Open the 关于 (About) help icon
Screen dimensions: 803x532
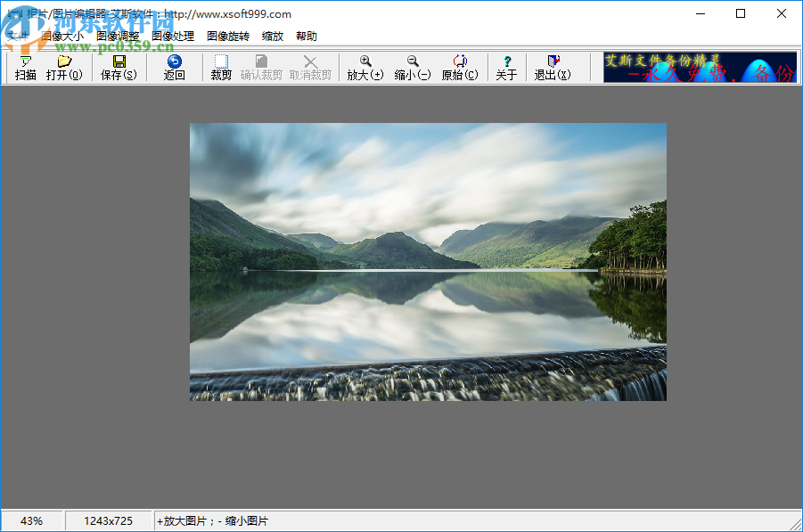click(506, 68)
